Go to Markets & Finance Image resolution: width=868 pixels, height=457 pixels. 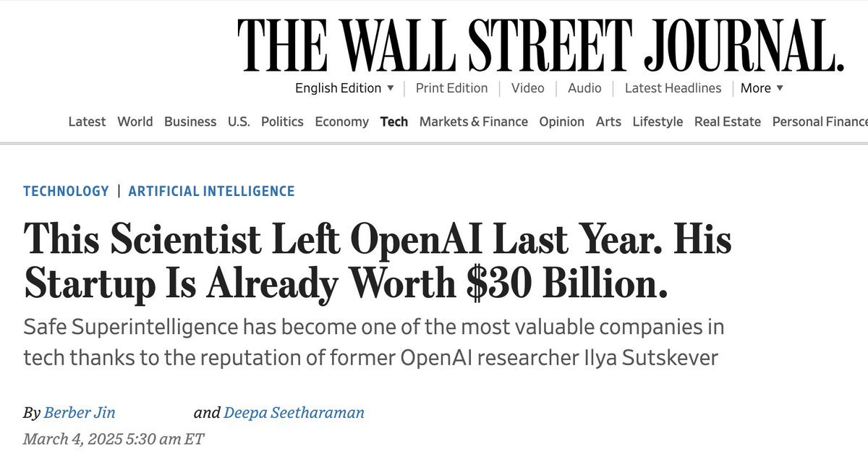pos(474,121)
